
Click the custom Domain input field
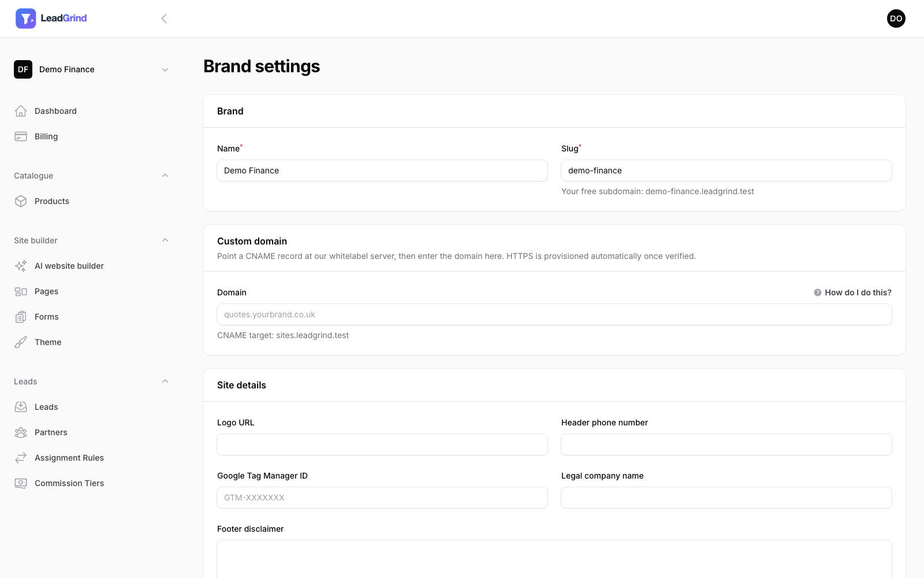coord(554,314)
